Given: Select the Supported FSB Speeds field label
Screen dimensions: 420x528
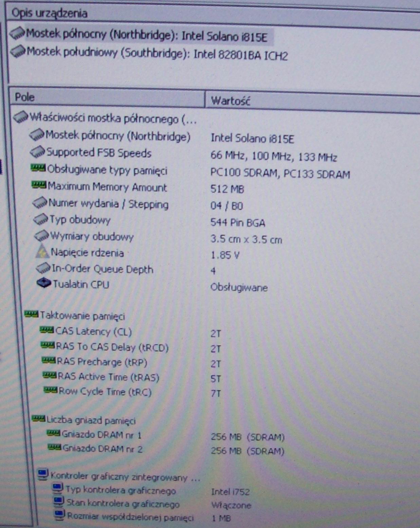Looking at the screenshot, I should pos(99,152).
